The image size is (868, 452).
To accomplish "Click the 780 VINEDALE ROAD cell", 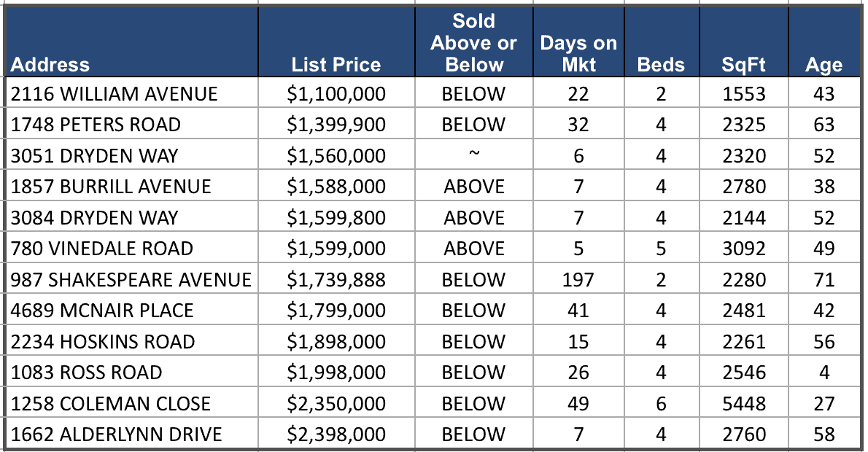I will click(x=102, y=249).
